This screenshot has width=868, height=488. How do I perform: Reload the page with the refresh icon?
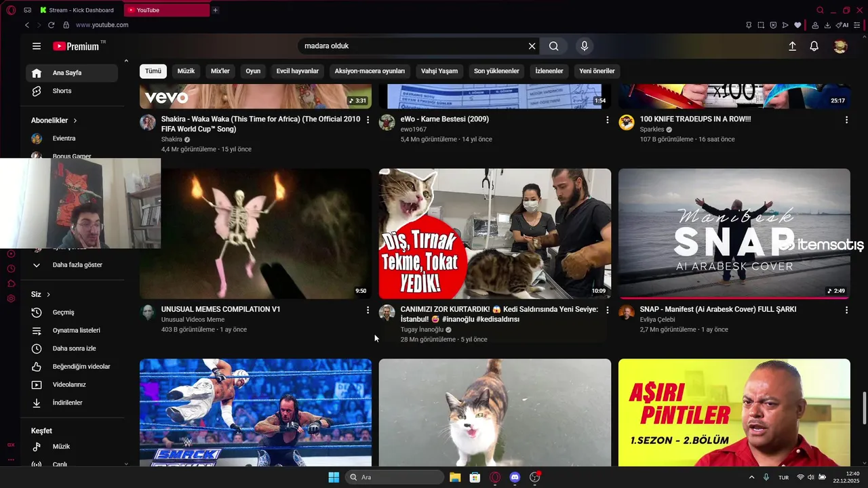[x=51, y=25]
